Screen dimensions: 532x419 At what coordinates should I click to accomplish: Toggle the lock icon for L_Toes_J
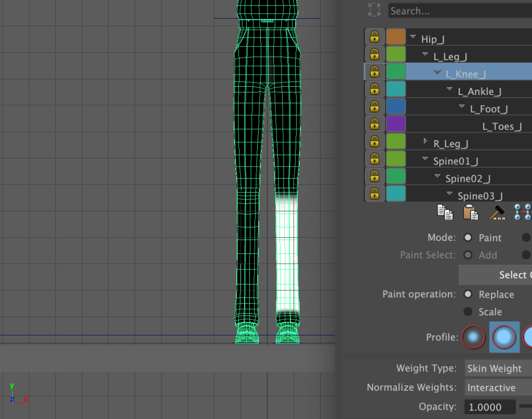pos(374,125)
